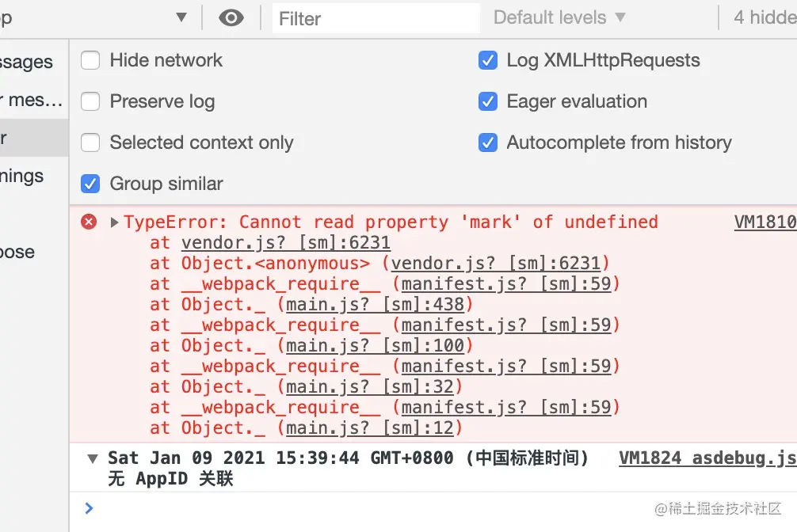Click the red error icon
Image resolution: width=797 pixels, height=532 pixels.
[90, 222]
